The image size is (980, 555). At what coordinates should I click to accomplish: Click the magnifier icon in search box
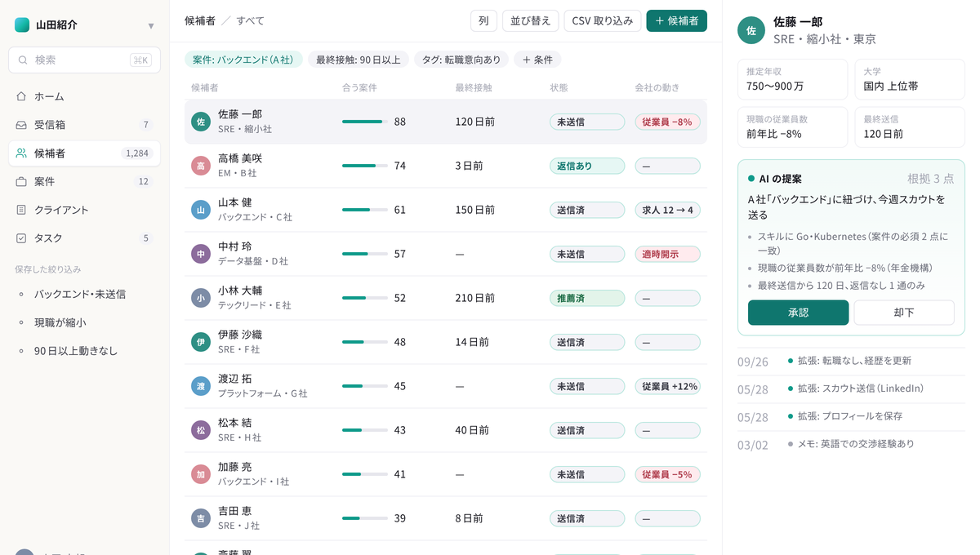coord(23,60)
